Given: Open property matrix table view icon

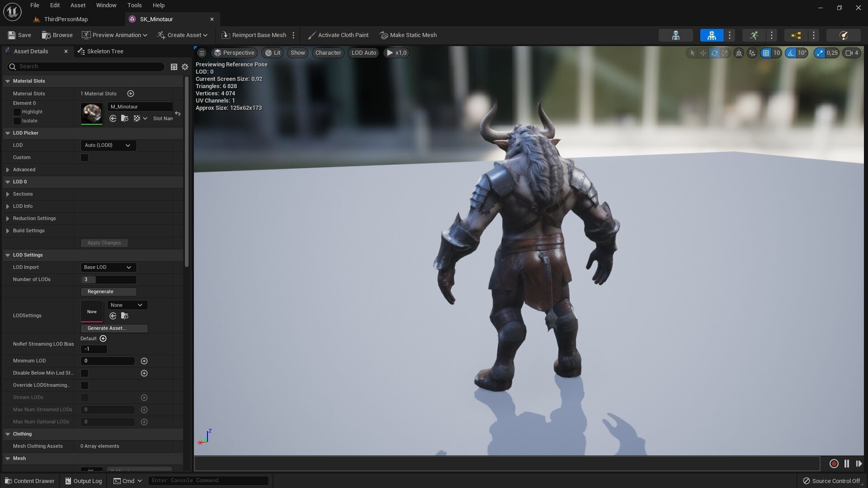Looking at the screenshot, I should tap(174, 67).
